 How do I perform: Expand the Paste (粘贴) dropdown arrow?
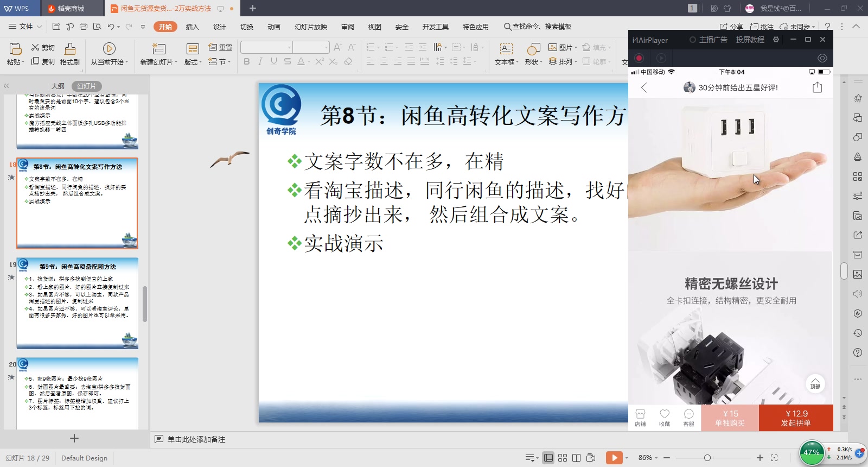23,62
